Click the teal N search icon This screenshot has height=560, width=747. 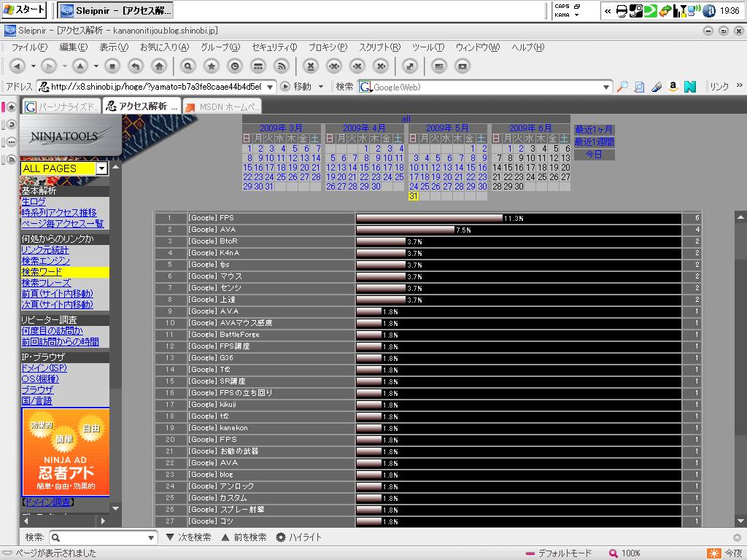pos(690,87)
